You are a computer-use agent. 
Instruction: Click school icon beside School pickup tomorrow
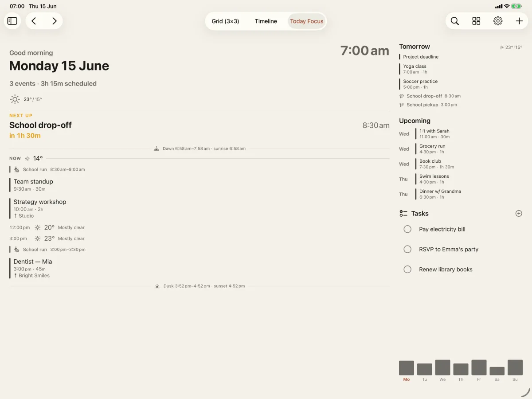pyautogui.click(x=402, y=105)
